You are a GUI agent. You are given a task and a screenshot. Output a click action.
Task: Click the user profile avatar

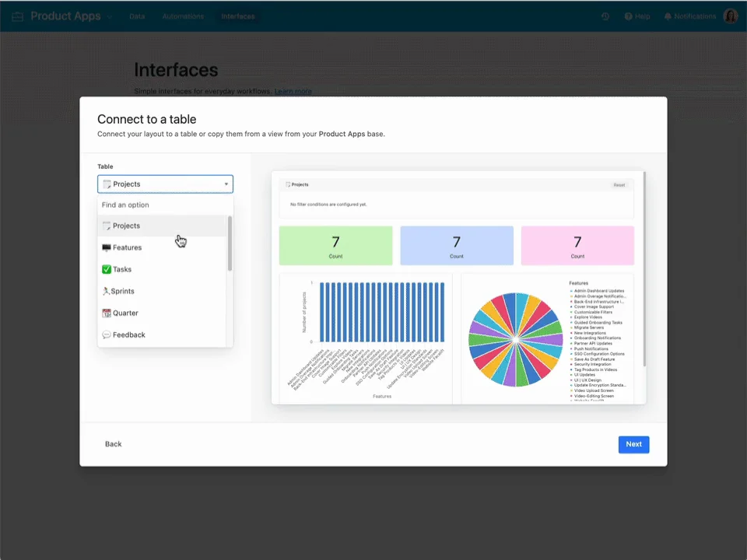pyautogui.click(x=730, y=16)
